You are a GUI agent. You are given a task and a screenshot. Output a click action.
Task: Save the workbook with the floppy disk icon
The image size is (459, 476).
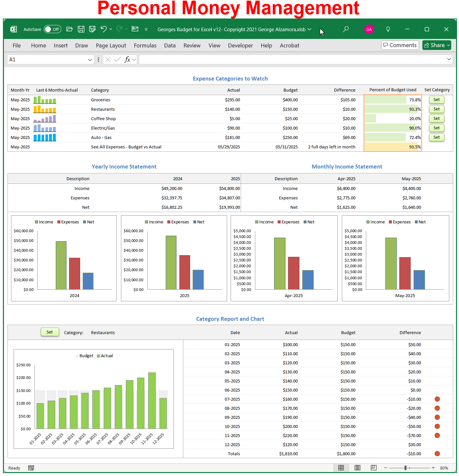tap(81, 29)
